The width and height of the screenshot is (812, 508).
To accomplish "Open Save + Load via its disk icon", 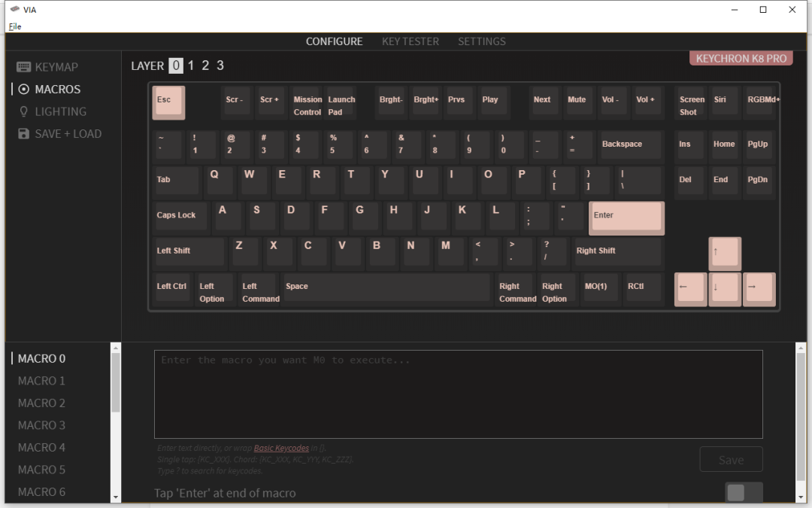I will click(23, 134).
